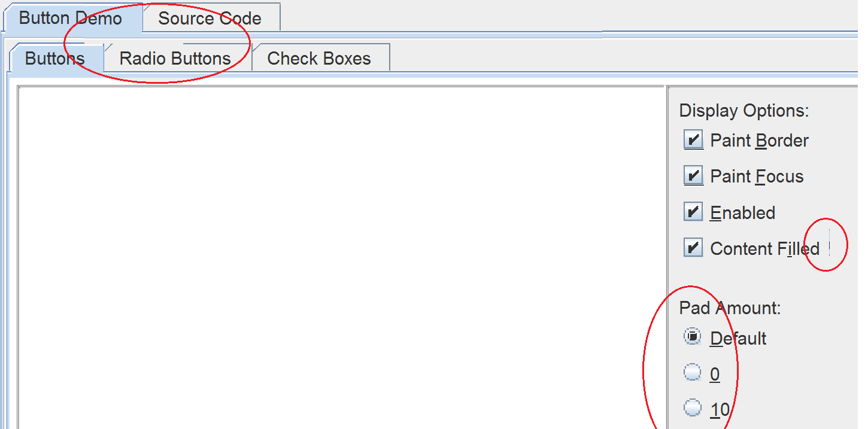
Task: Untick the Paint Border checkbox square
Action: coord(693,141)
